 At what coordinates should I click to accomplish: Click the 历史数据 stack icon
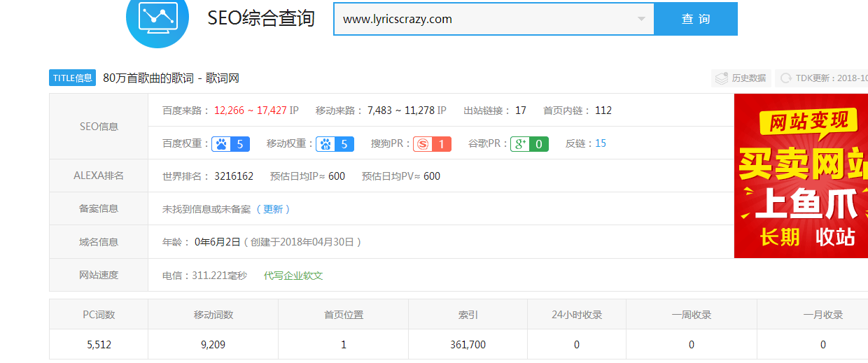pyautogui.click(x=722, y=78)
